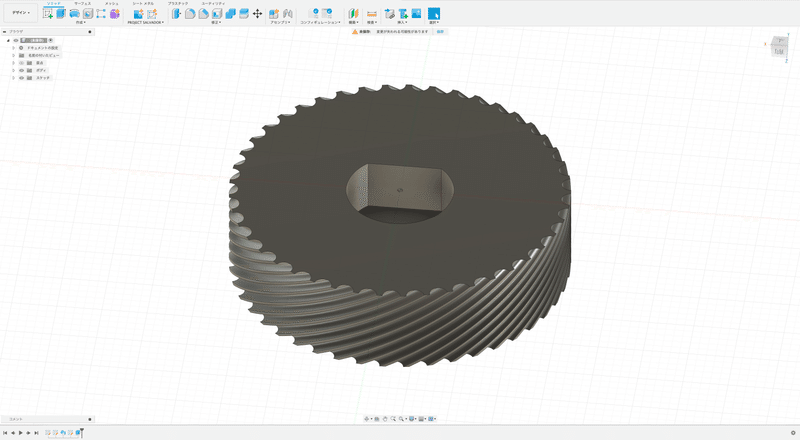800x440 pixels.
Task: Click second PROJECT SALVADOR sketch icon
Action: (152, 14)
